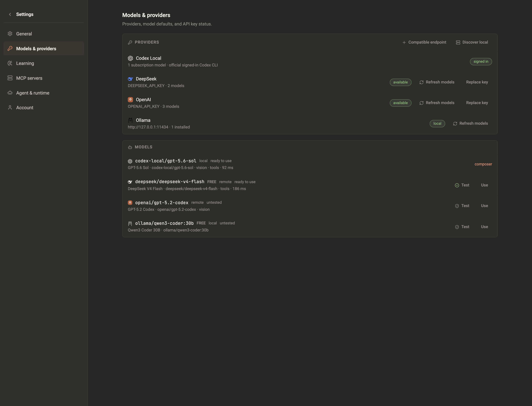Click the server icon for Discover local
532x406 pixels.
tap(458, 42)
